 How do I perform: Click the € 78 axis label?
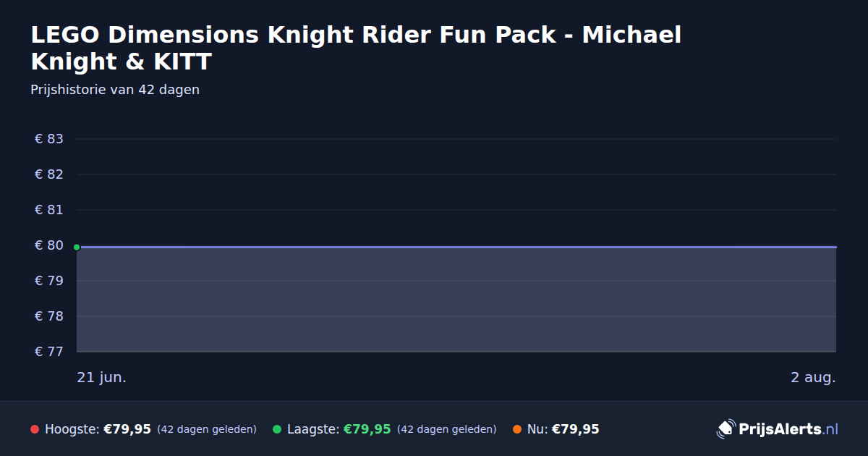coord(49,316)
